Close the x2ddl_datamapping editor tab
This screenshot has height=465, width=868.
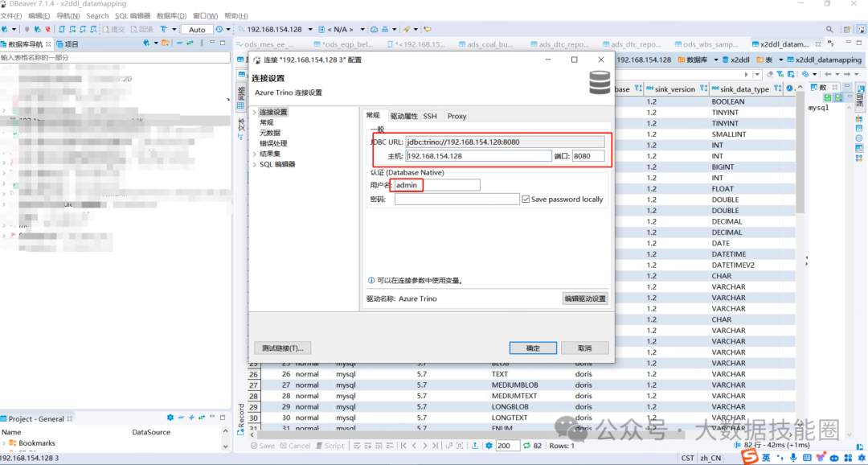tap(819, 44)
